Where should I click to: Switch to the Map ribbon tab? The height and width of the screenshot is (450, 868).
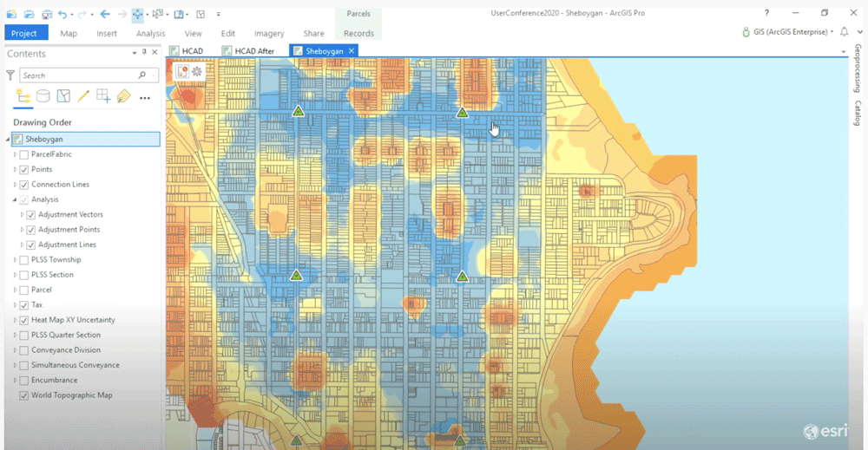69,33
